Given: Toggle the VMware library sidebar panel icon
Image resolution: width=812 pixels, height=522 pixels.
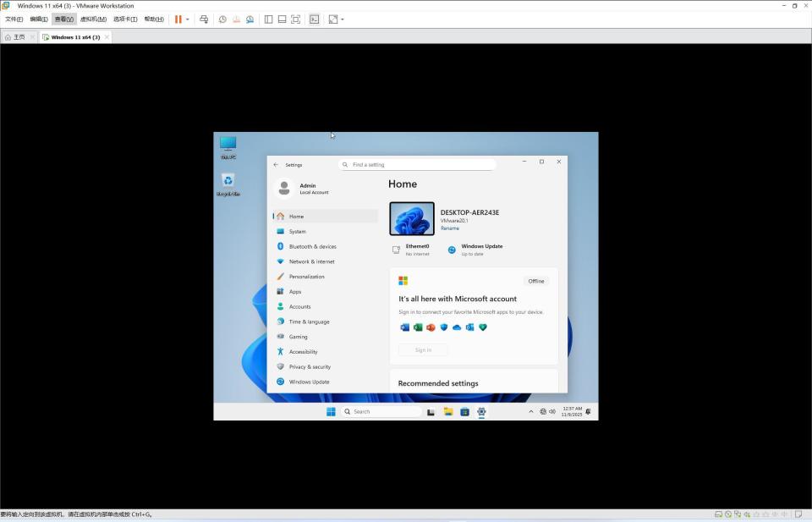Looking at the screenshot, I should (268, 19).
